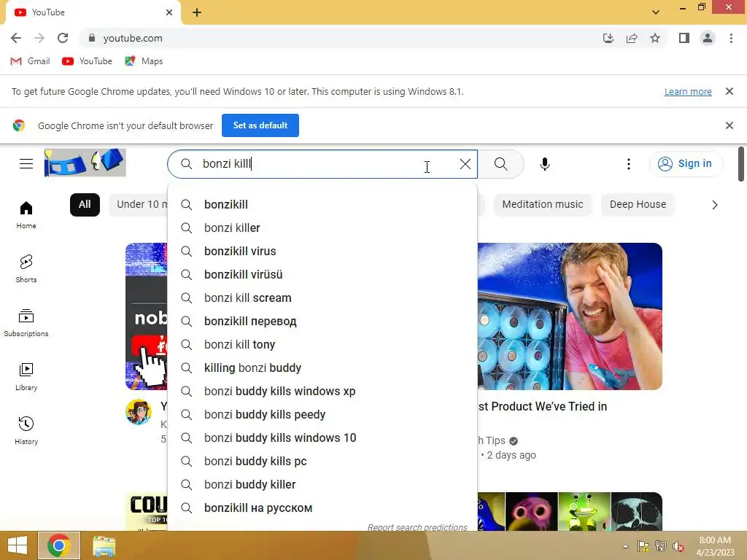Click Learn more about Chrome updates
This screenshot has height=560, width=747.
(688, 91)
